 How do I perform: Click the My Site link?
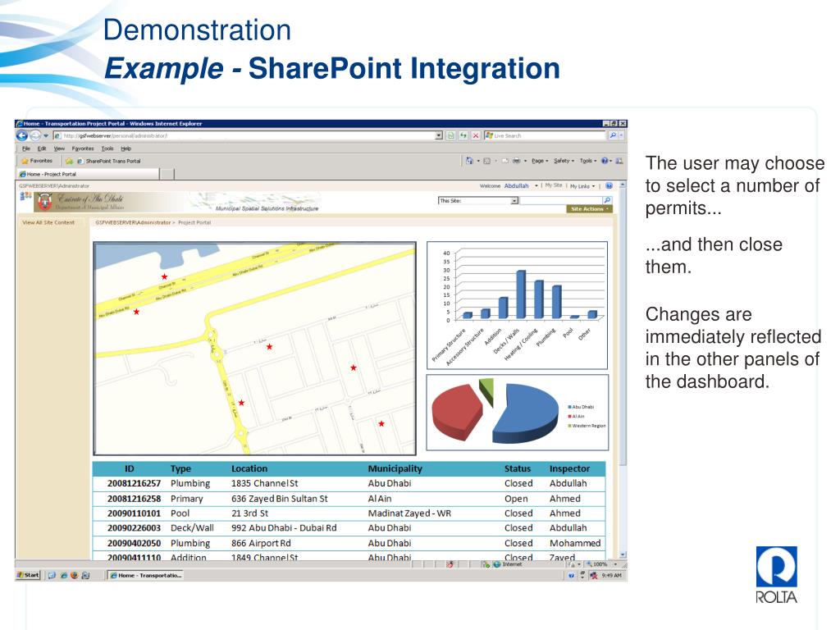554,185
